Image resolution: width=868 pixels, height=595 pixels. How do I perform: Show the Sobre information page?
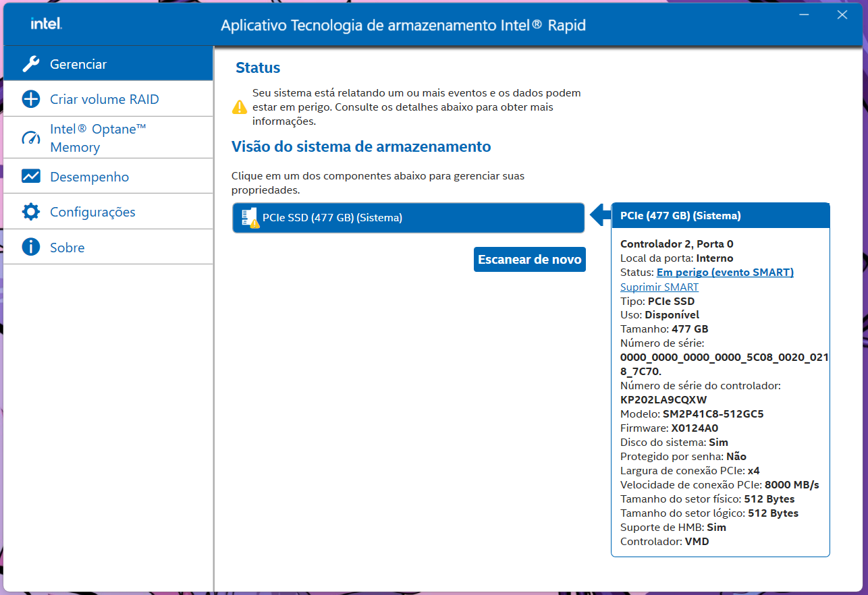(x=108, y=248)
